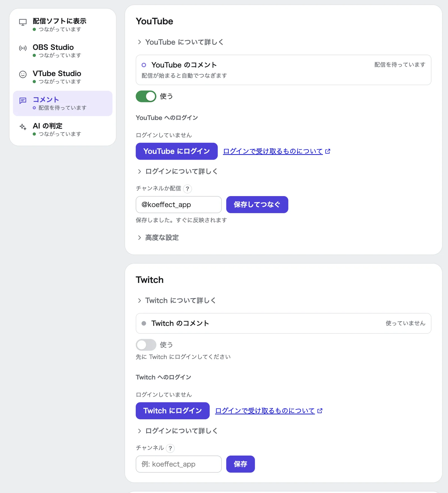448x493 pixels.
Task: Click the YouTube へのログイン heading
Action: pos(167,118)
